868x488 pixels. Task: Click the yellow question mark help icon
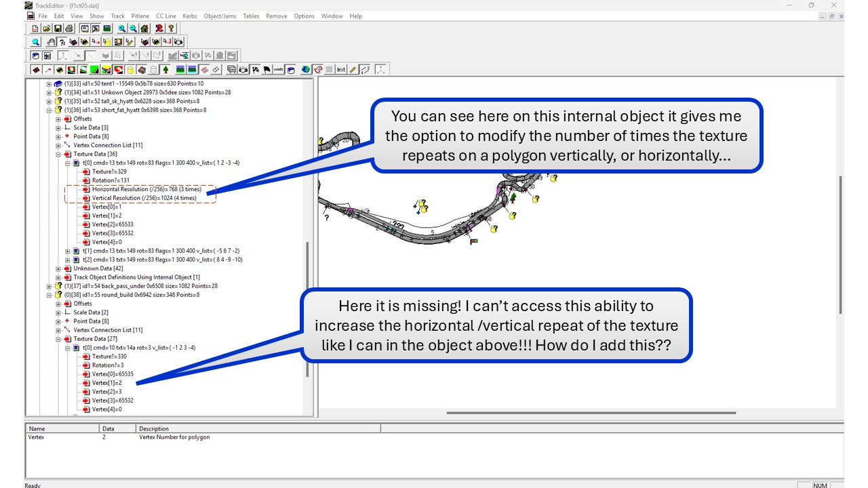pos(171,28)
